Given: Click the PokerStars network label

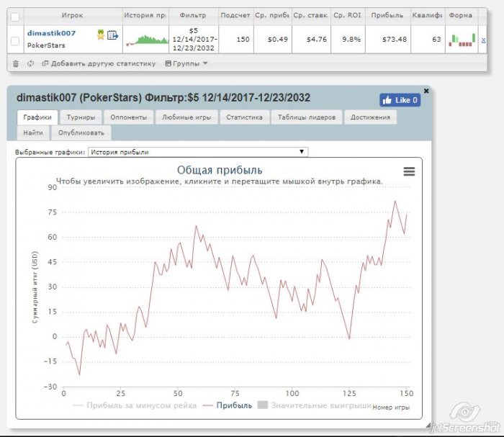Looking at the screenshot, I should pyautogui.click(x=46, y=45).
